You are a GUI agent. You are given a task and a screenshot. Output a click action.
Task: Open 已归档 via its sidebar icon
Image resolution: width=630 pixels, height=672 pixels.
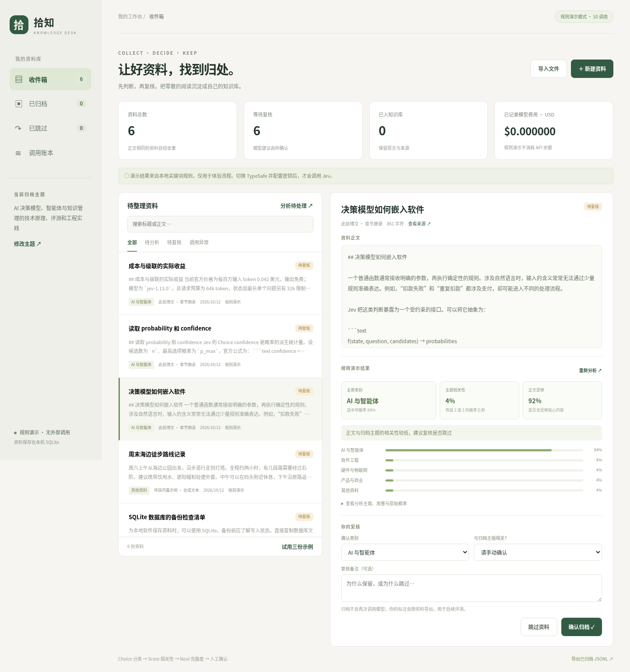(19, 104)
